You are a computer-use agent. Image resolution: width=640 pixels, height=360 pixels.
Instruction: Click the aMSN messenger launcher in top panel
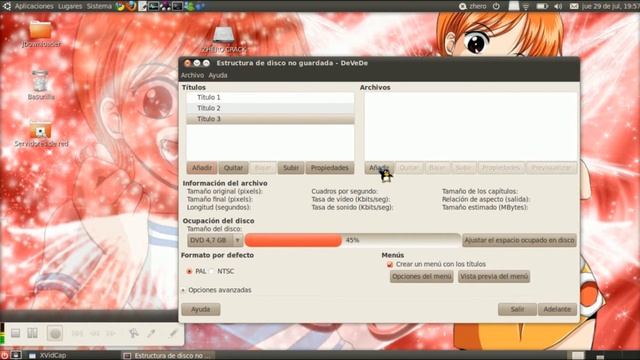(x=189, y=6)
